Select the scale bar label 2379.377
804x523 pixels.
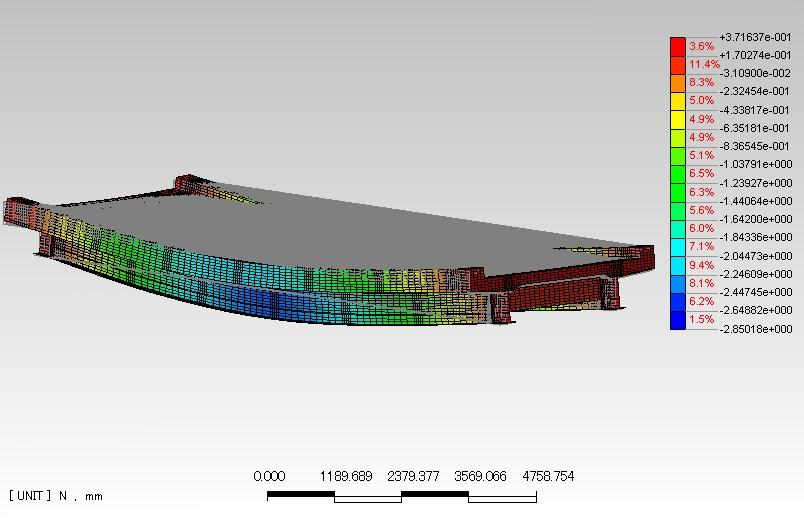pos(413,476)
